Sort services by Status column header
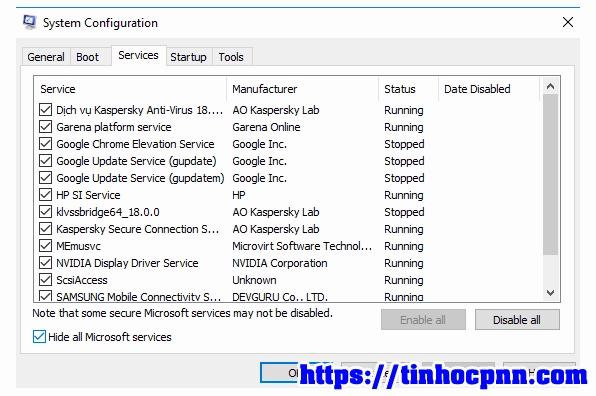This screenshot has height=396, width=596. click(409, 89)
